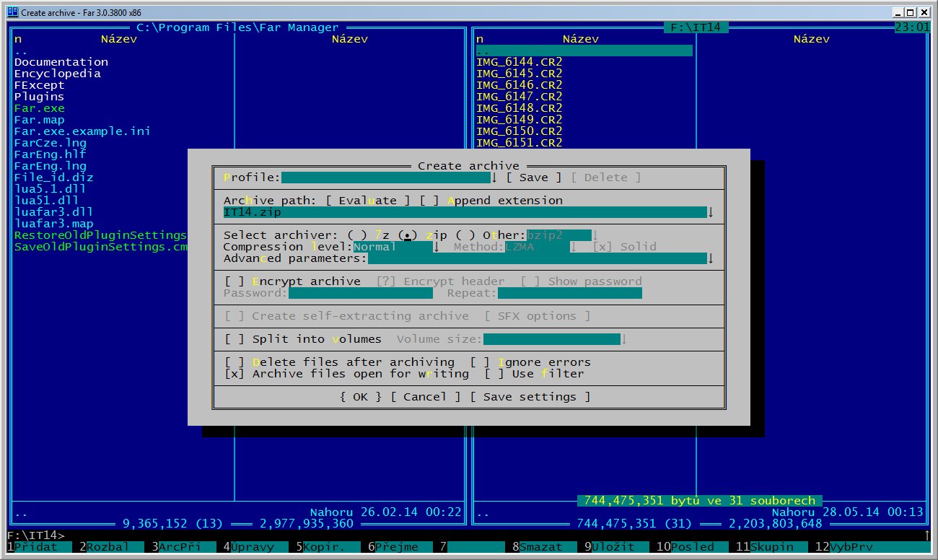Select Far.exe.example.ini in left panel
Screen dimensions: 938x560
(82, 131)
